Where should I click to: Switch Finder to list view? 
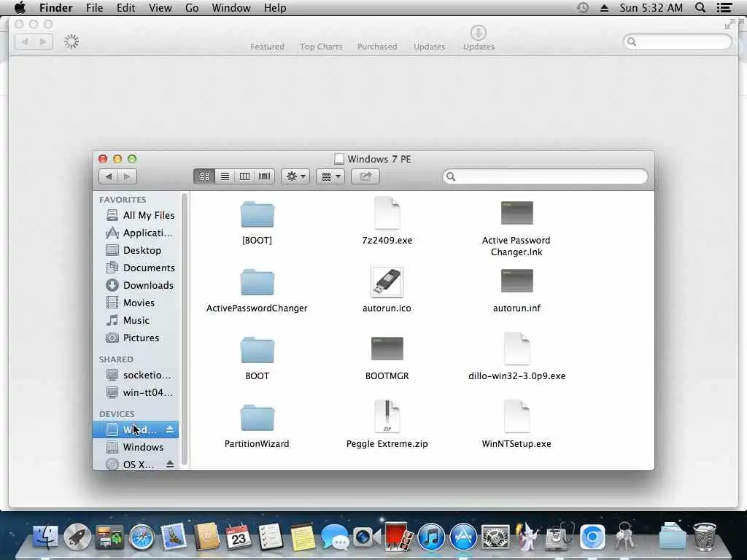(225, 176)
